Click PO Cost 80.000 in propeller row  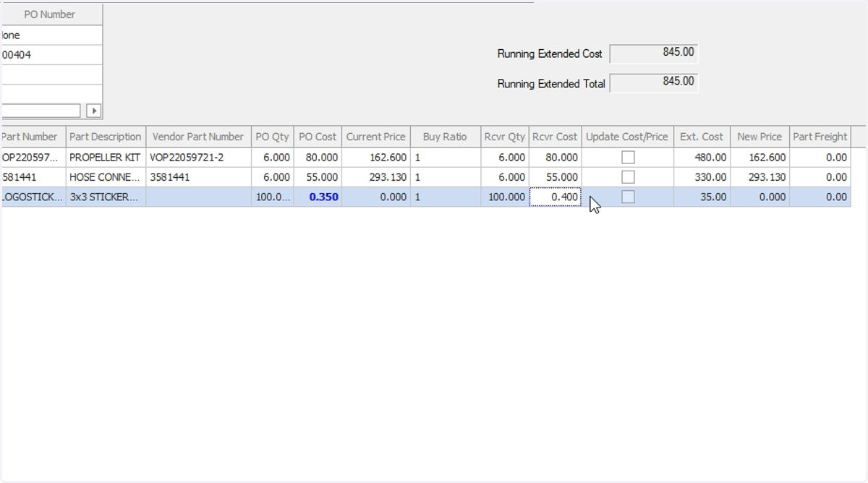pos(318,157)
